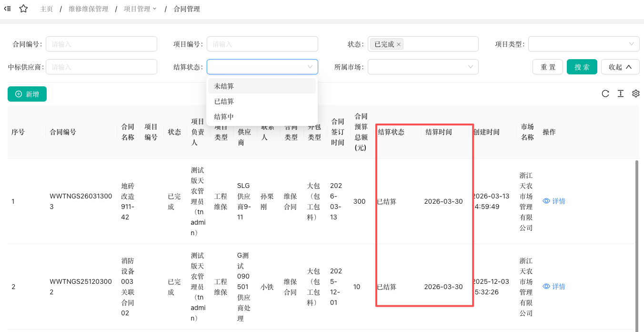Open the 所属市场 dropdown
Screen dimensions: 644x332
pos(423,67)
